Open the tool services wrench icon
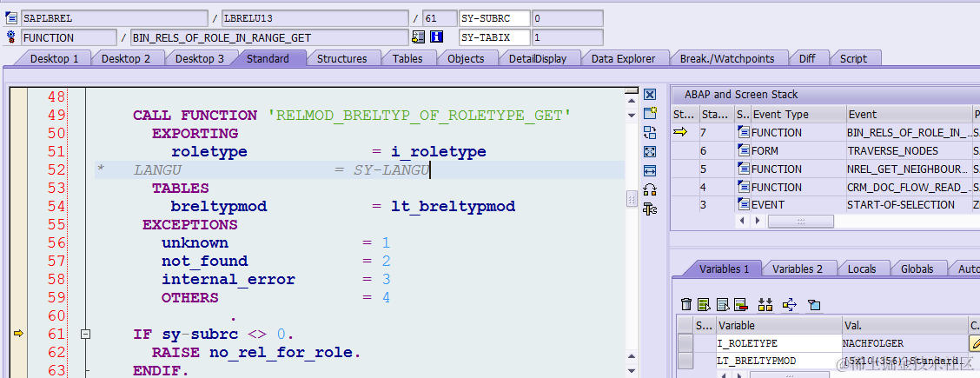980x378 pixels. [x=649, y=209]
